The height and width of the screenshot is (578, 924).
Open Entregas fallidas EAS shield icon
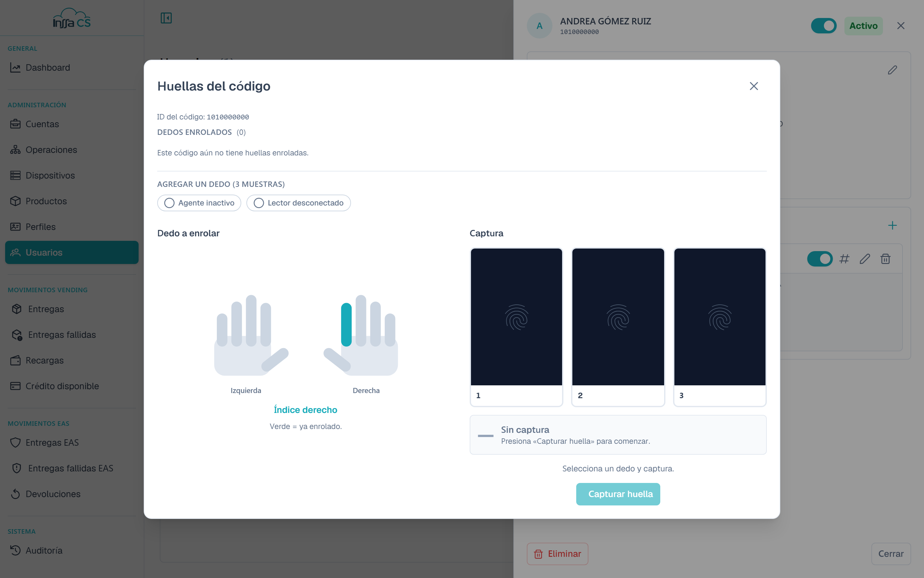[x=16, y=468]
